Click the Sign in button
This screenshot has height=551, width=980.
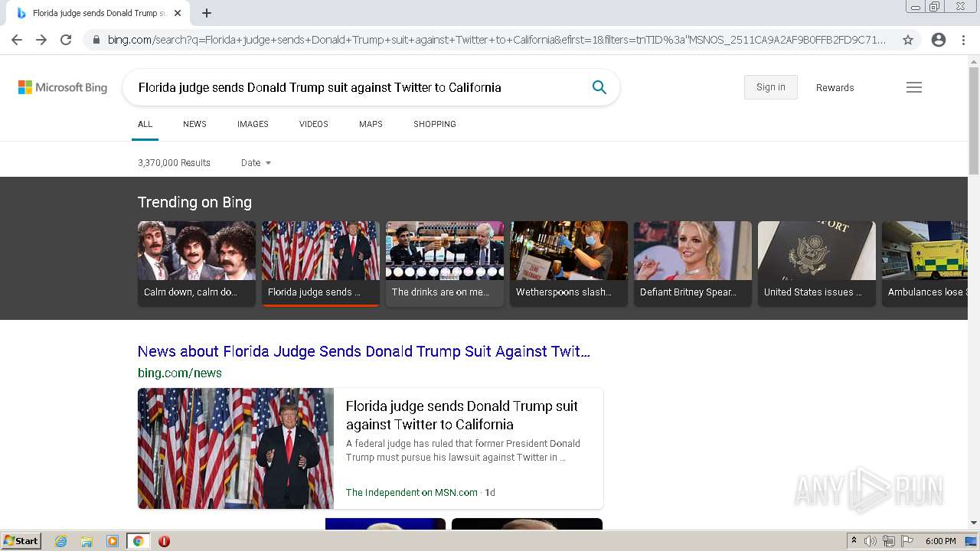tap(771, 87)
